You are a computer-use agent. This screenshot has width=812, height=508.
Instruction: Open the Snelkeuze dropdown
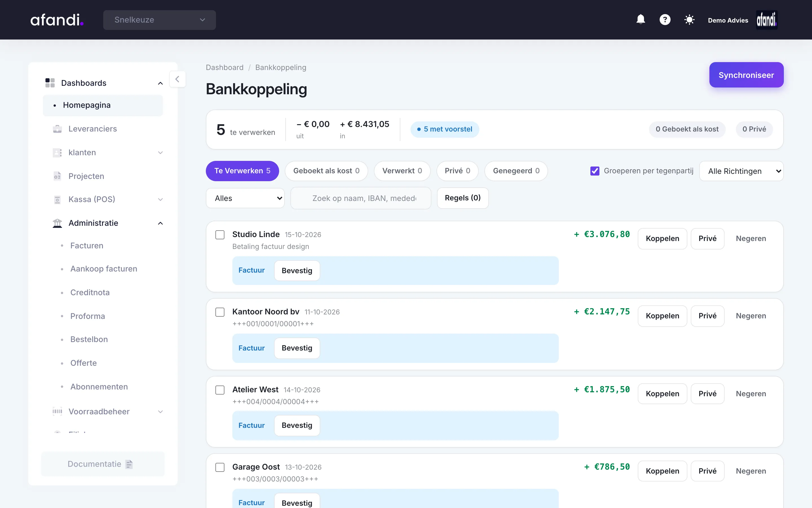pos(159,20)
